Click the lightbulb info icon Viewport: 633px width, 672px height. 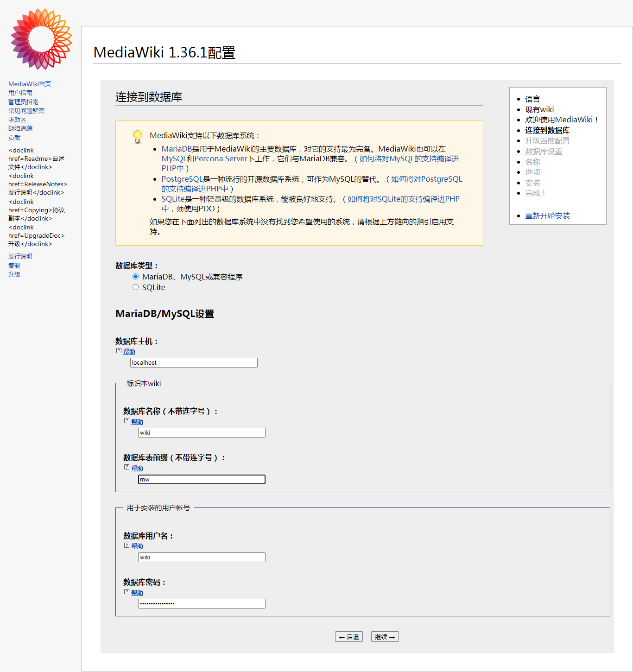(x=138, y=137)
